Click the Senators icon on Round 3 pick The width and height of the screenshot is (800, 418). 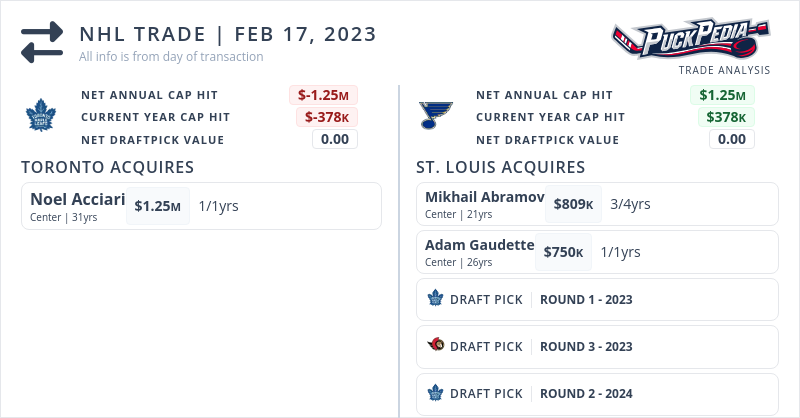click(x=435, y=346)
